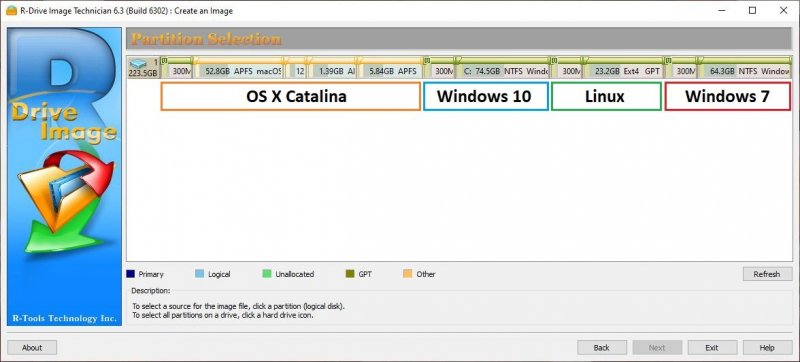Select the 223.5GB hard drive icon
This screenshot has width=800, height=362.
pos(143,67)
